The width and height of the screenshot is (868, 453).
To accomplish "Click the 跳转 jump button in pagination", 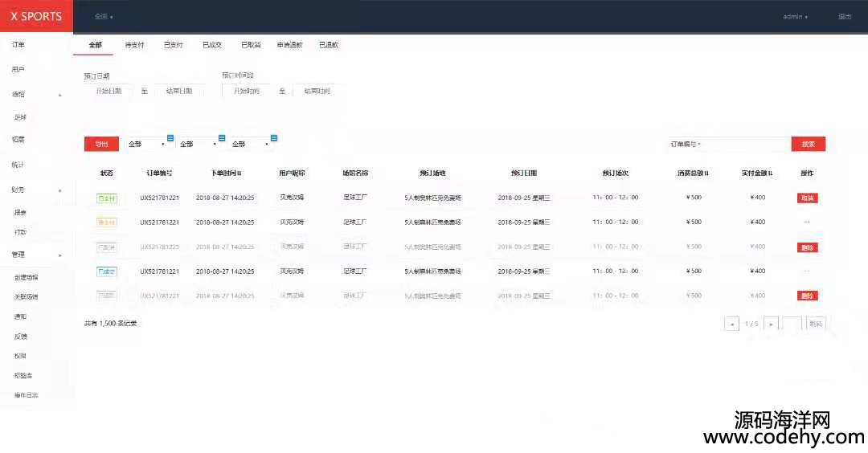I will 816,324.
